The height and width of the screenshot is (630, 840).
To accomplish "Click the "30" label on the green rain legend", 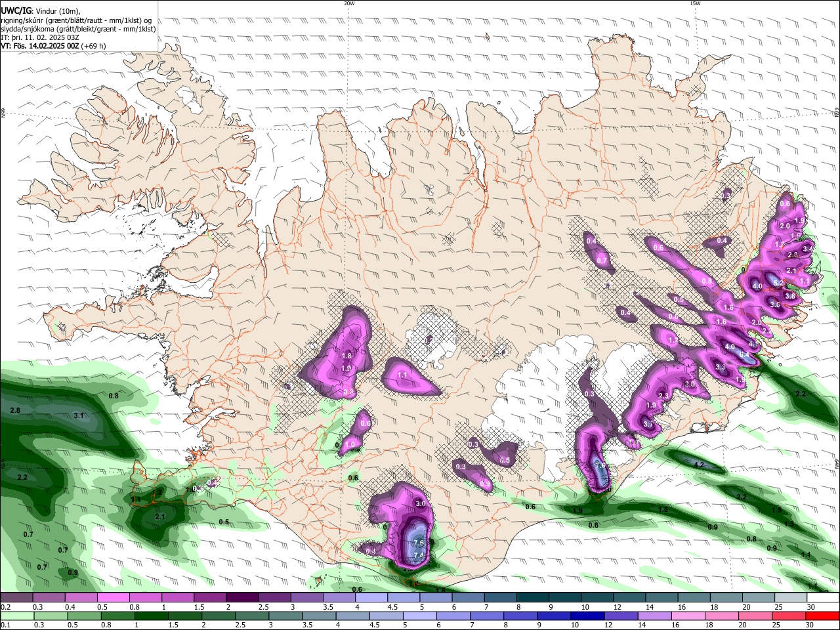I will 811,625.
